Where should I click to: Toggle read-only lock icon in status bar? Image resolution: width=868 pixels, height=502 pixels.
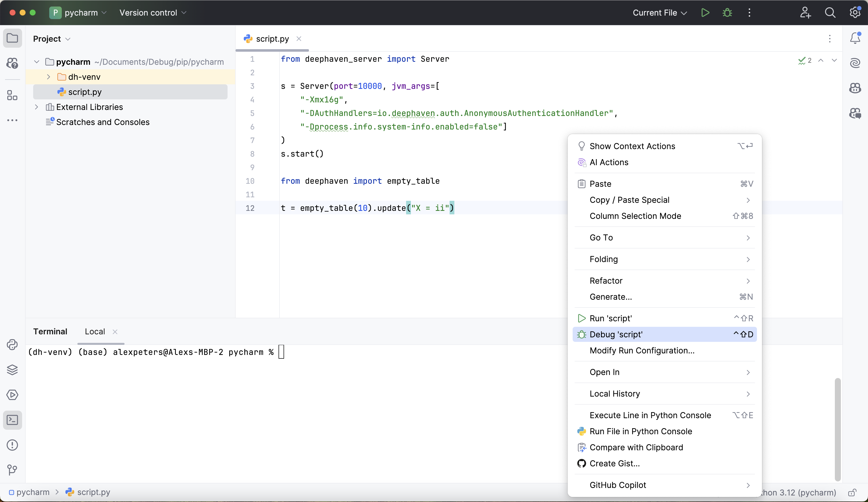[852, 492]
